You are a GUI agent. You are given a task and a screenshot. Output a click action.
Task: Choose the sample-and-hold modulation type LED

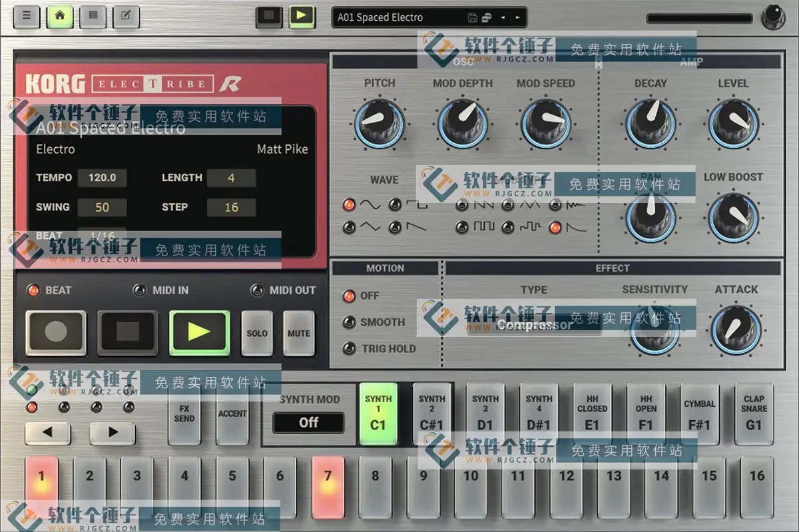pos(507,228)
